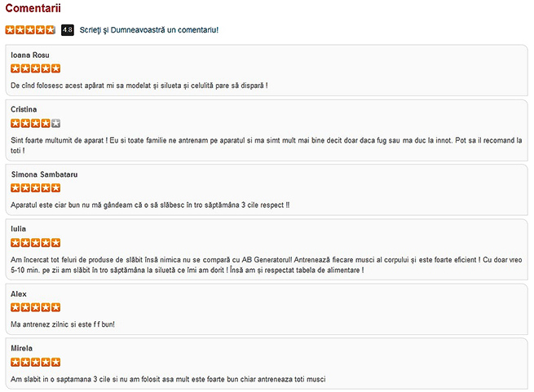This screenshot has height=392, width=534.
Task: Click the grey fifth star in Cristina's rating
Action: [x=55, y=123]
